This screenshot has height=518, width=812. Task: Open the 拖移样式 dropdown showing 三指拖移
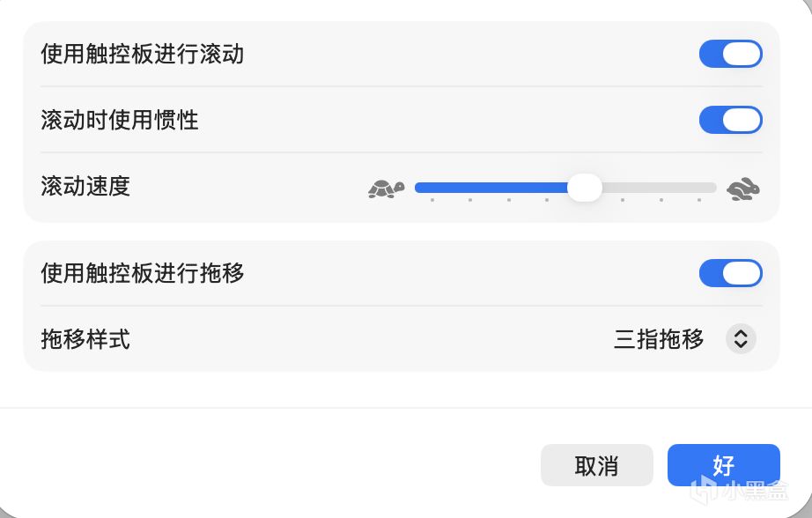(x=659, y=338)
